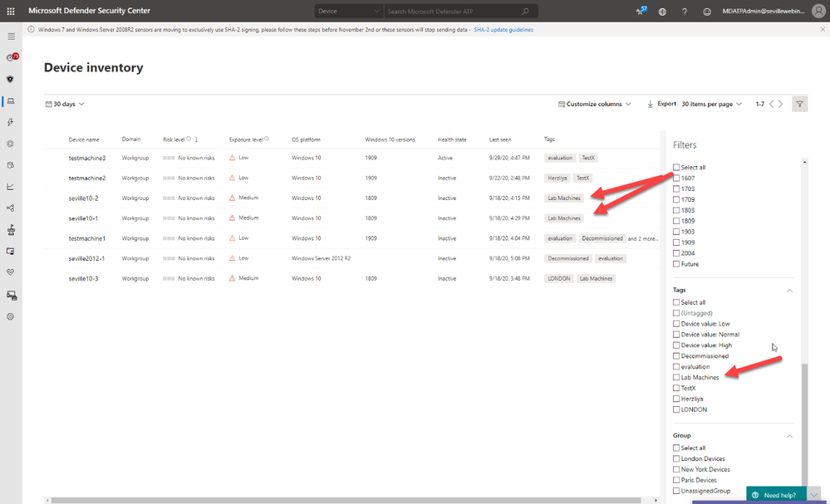Viewport: 830px width, 504px height.
Task: Focus the Search Microsoft Defender ATP field
Action: click(x=453, y=11)
